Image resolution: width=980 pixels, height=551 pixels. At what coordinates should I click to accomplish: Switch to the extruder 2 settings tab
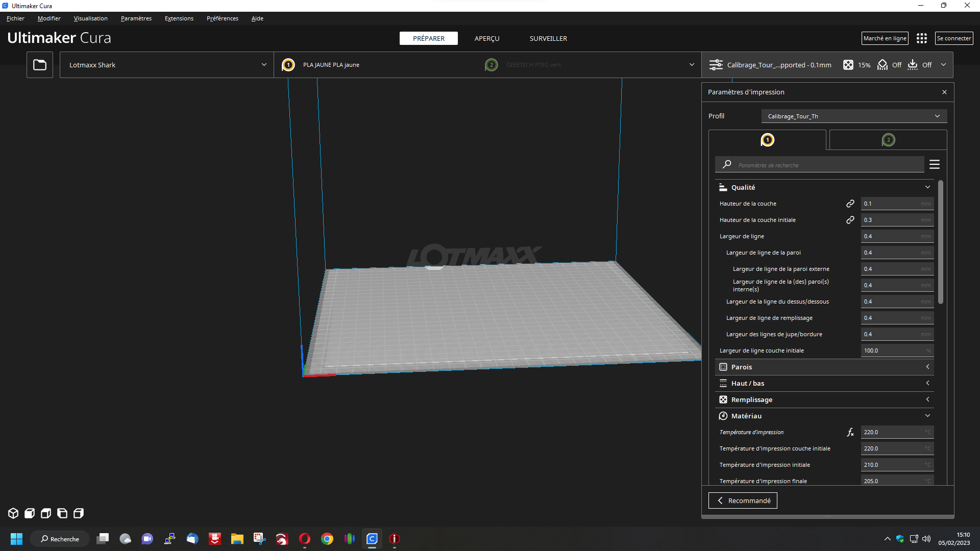tap(888, 140)
